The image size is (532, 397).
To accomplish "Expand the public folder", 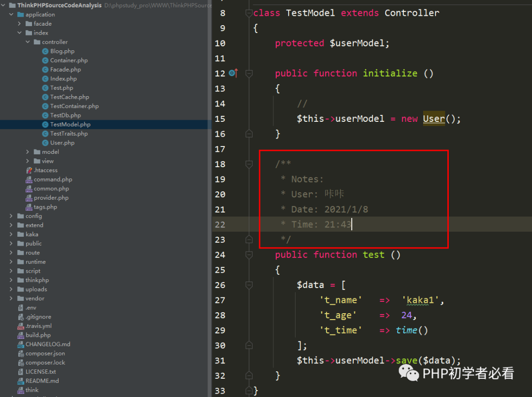I will pyautogui.click(x=11, y=244).
